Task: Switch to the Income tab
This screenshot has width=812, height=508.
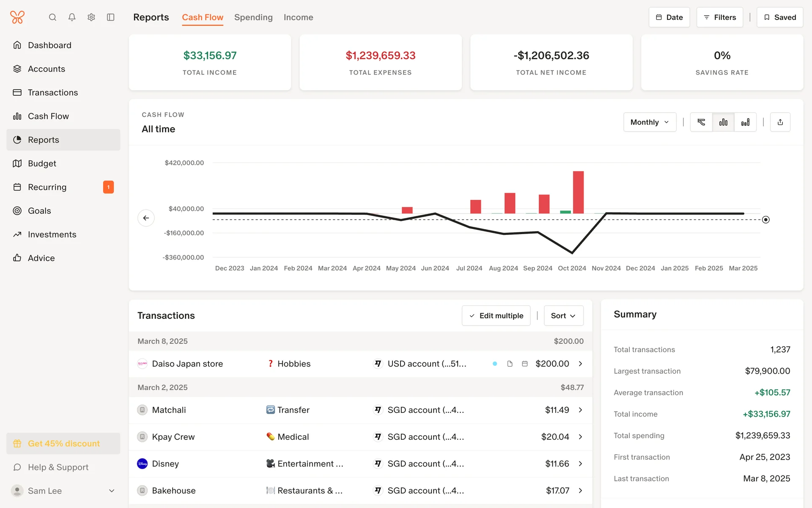Action: tap(298, 17)
